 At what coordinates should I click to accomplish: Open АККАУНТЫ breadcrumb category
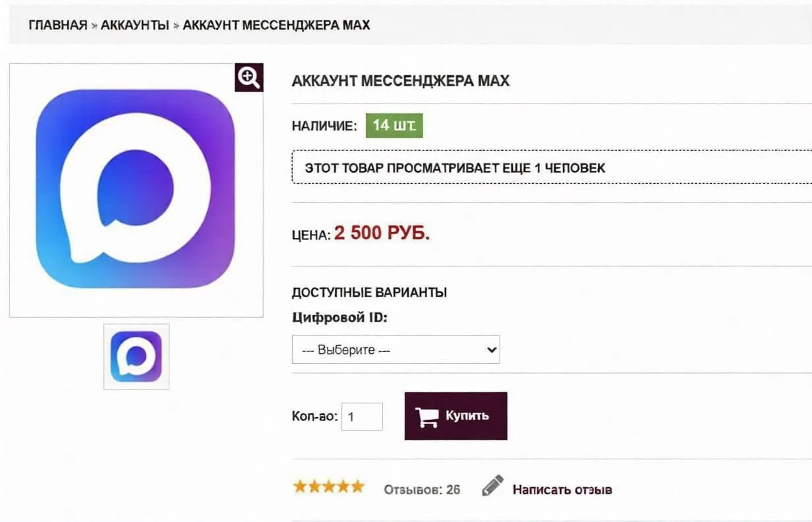(134, 26)
